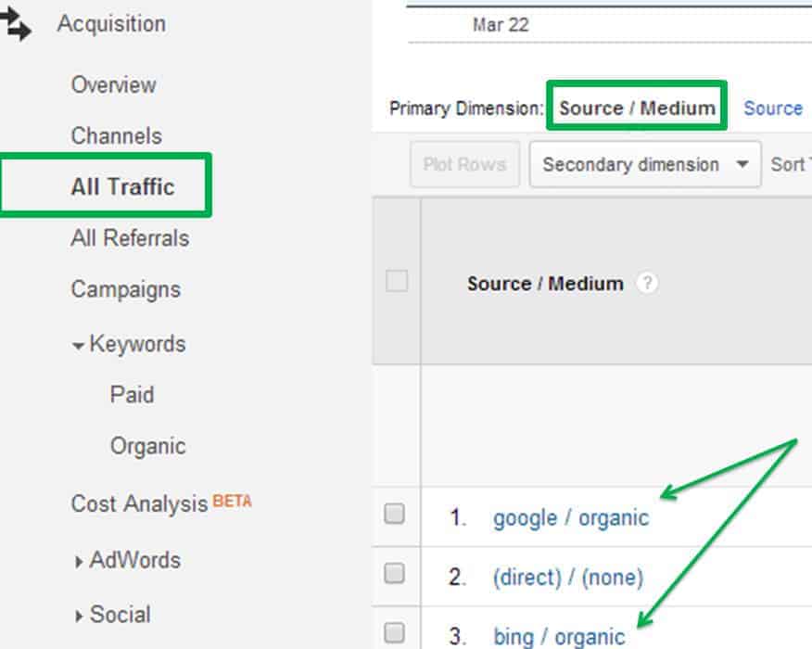
Task: Check the google / organic row checkbox
Action: click(x=395, y=514)
